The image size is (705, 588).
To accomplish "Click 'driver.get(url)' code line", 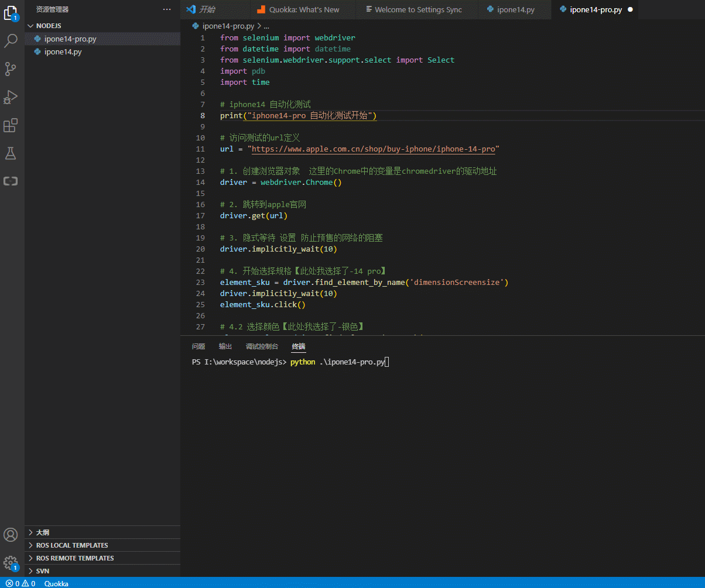I will [x=254, y=216].
